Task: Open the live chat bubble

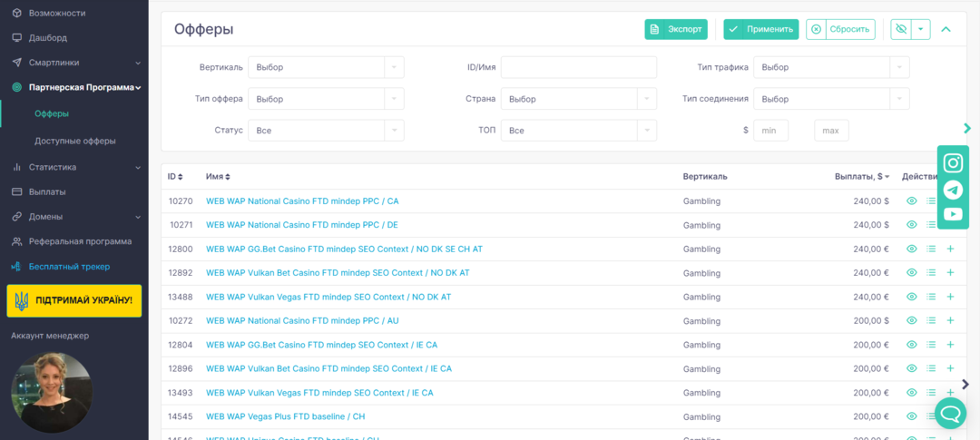Action: (950, 414)
